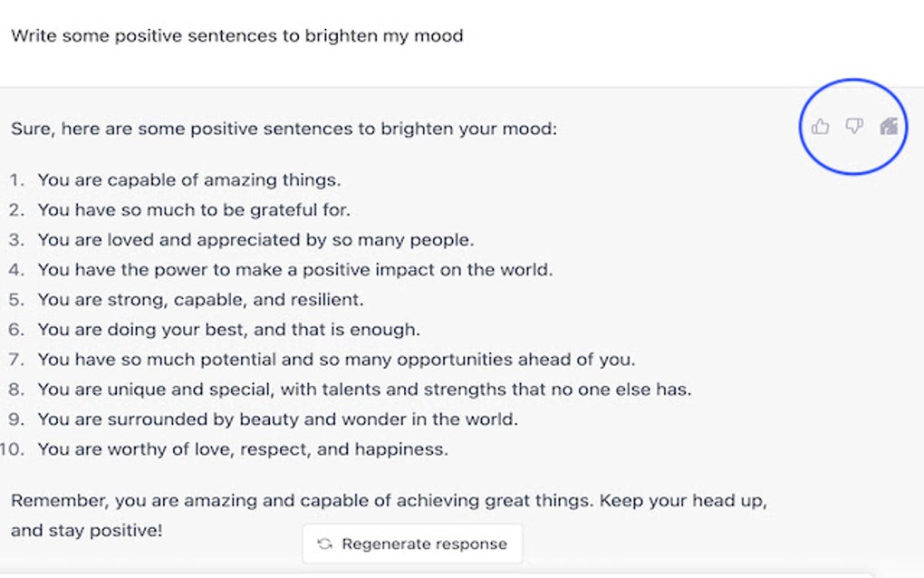924x578 pixels.
Task: Click the sentence about potential and opportunities
Action: [x=336, y=360]
